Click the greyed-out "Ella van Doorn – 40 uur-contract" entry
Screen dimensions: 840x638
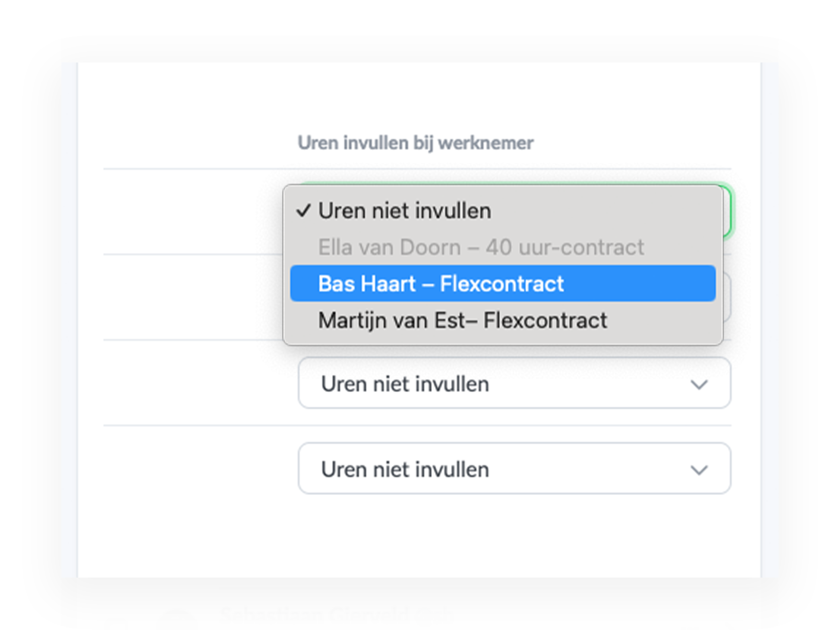[481, 247]
